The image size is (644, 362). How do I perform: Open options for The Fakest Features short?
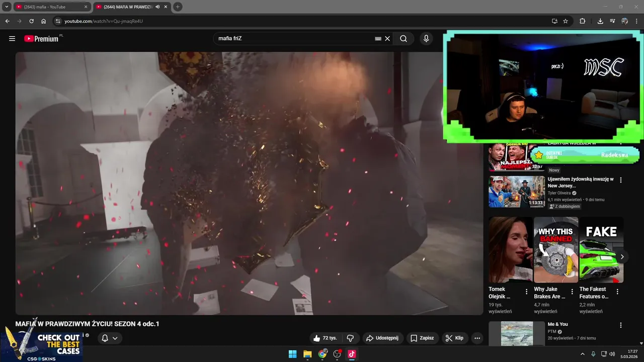click(617, 292)
